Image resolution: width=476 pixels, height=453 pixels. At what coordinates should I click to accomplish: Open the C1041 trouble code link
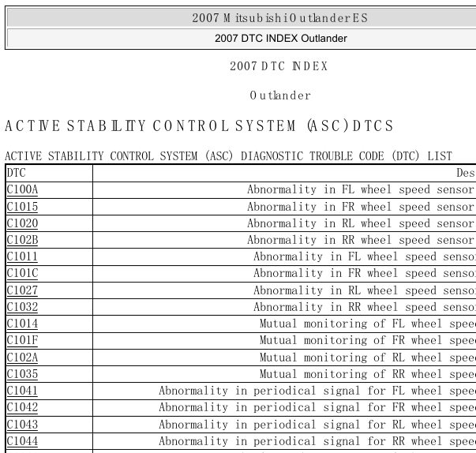pos(22,391)
